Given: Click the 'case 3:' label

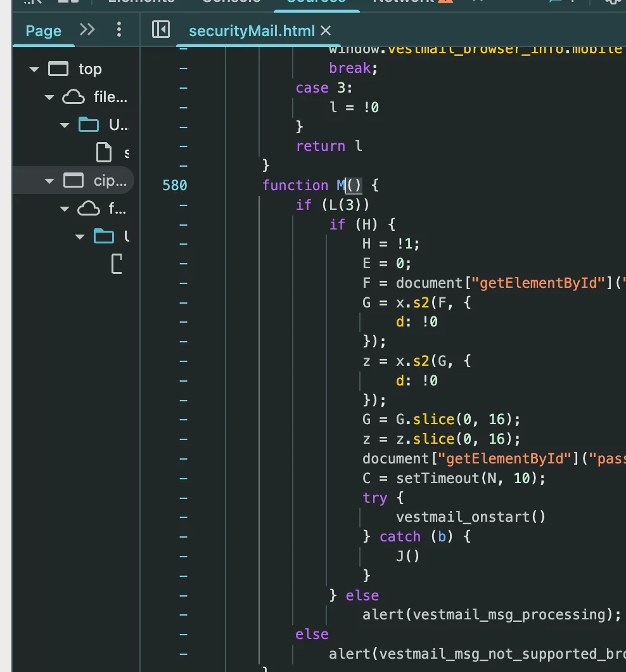Looking at the screenshot, I should 324,88.
